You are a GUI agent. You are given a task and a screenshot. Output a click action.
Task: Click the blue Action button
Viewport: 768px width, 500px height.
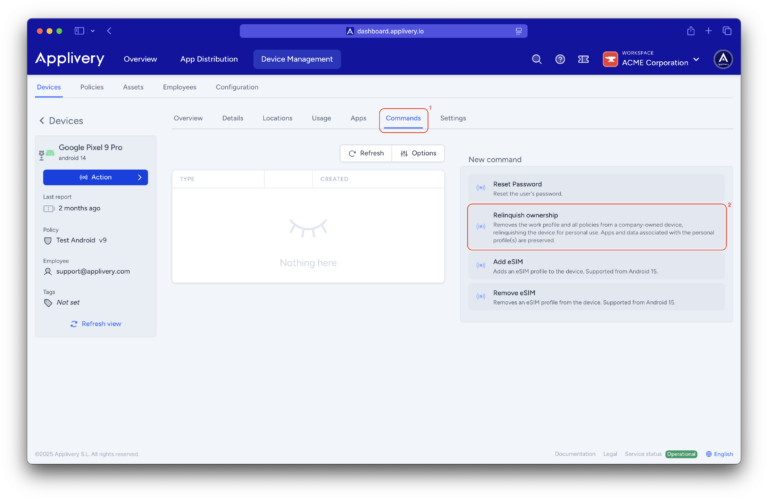[x=96, y=177]
